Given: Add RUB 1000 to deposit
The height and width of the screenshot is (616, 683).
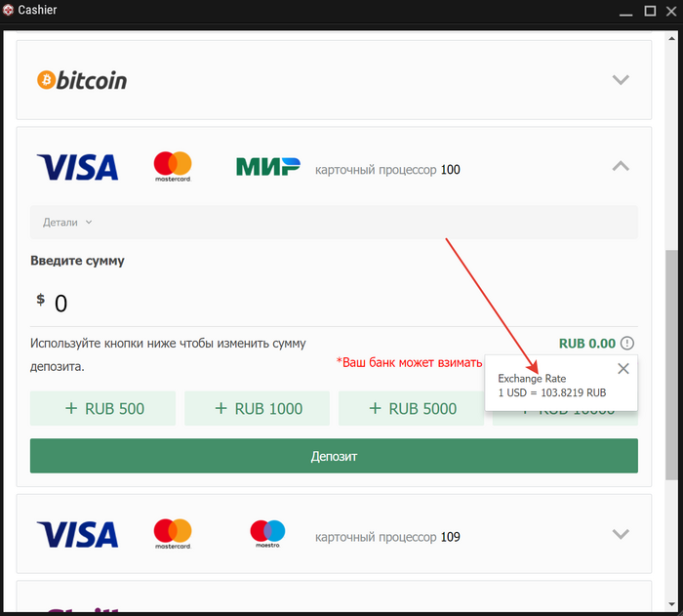Looking at the screenshot, I should 257,408.
